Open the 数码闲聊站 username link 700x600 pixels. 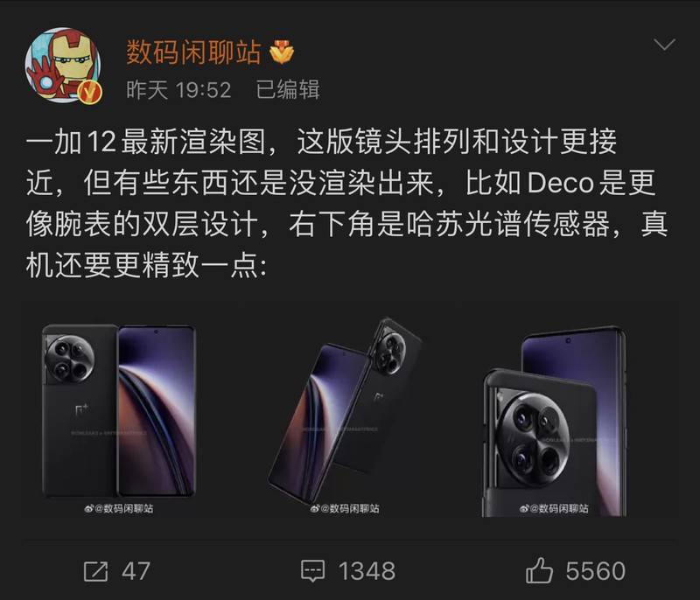click(x=193, y=52)
